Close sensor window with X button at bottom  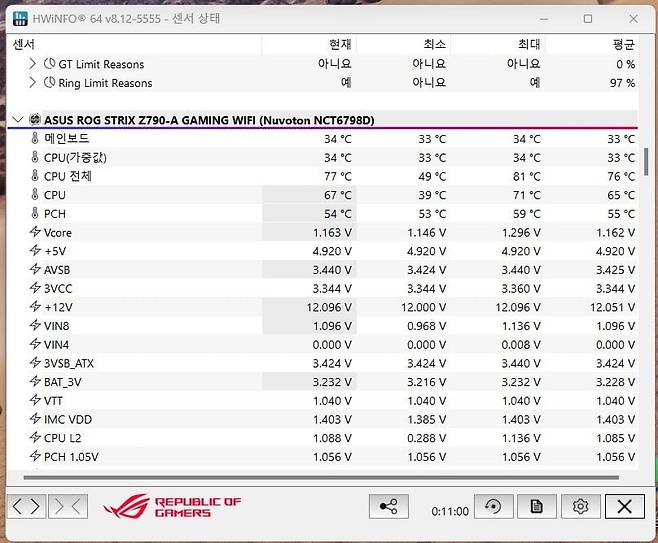tap(624, 506)
